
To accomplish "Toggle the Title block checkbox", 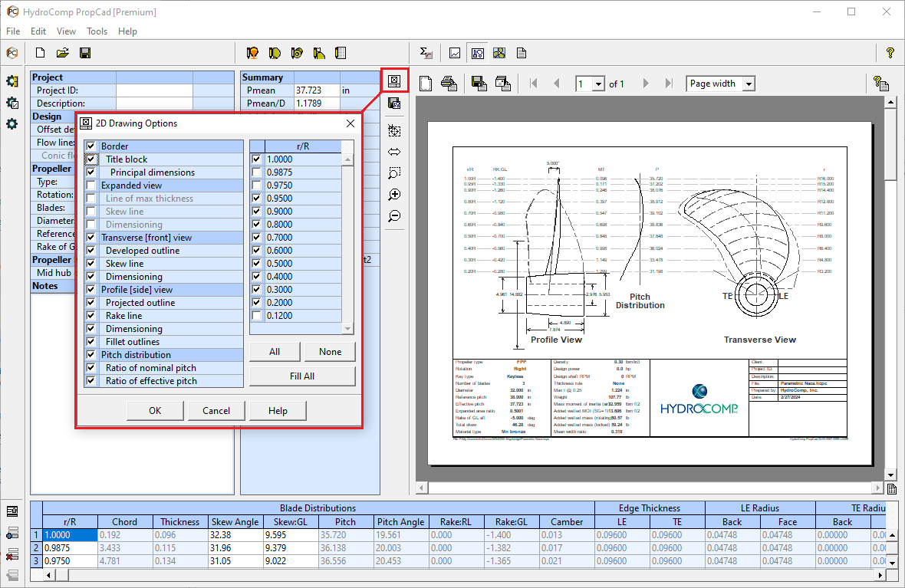I will [90, 159].
